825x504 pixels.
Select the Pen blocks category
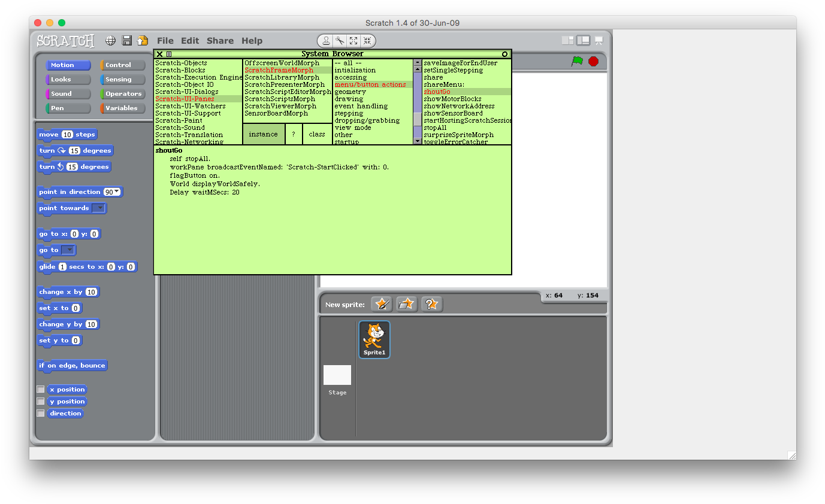[68, 108]
